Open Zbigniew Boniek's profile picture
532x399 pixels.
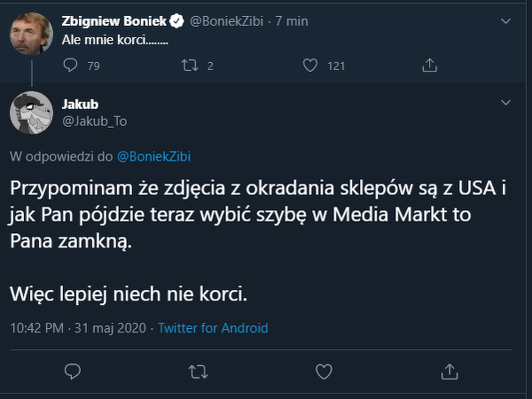tap(30, 34)
